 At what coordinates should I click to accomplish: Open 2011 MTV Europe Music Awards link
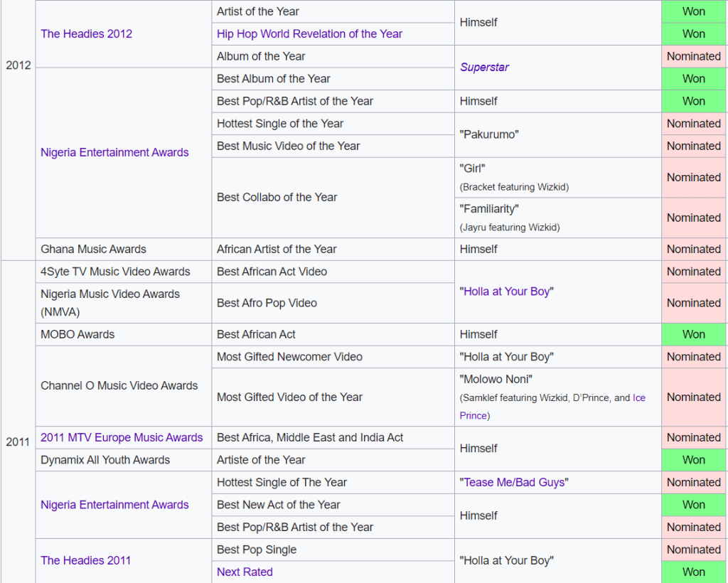[x=122, y=437]
